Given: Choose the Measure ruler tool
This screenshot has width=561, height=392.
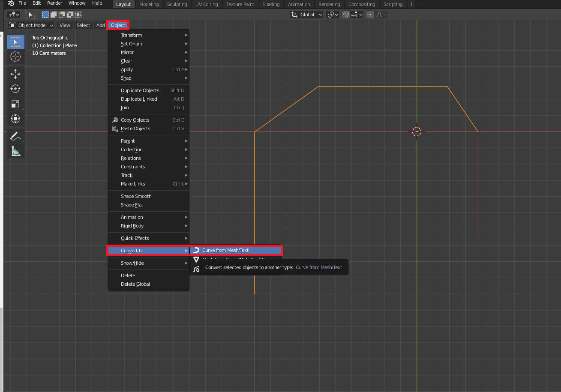Looking at the screenshot, I should [15, 151].
